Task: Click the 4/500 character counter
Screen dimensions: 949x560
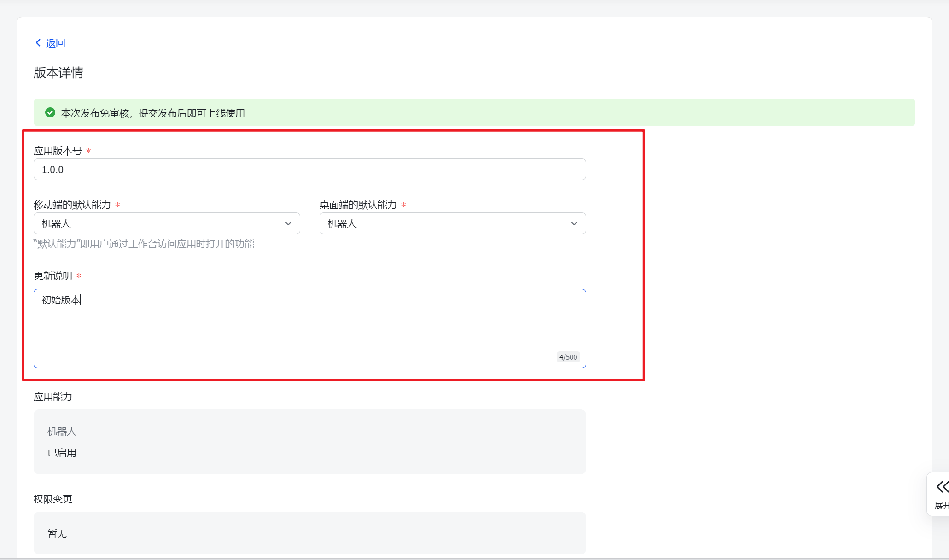Action: 568,357
